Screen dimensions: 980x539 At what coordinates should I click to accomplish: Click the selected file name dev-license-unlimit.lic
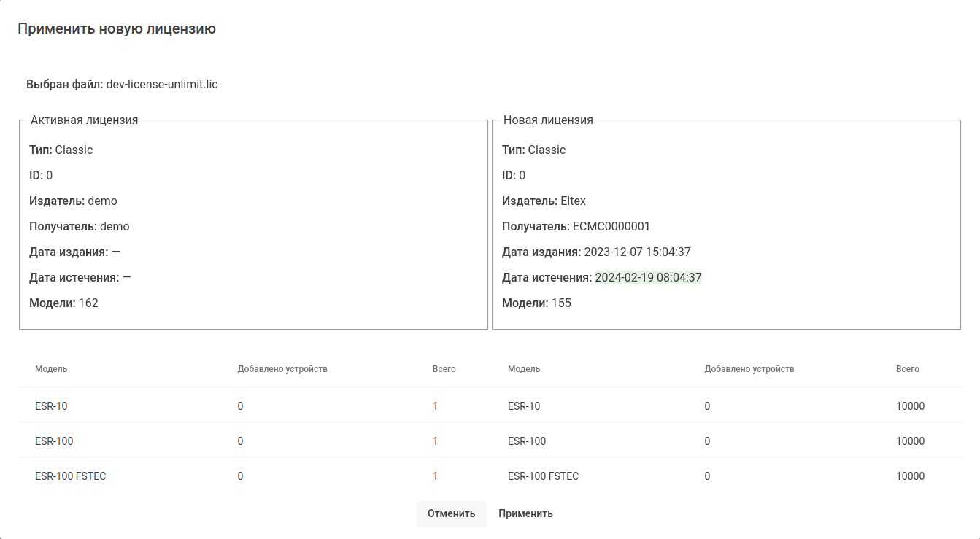coord(162,85)
